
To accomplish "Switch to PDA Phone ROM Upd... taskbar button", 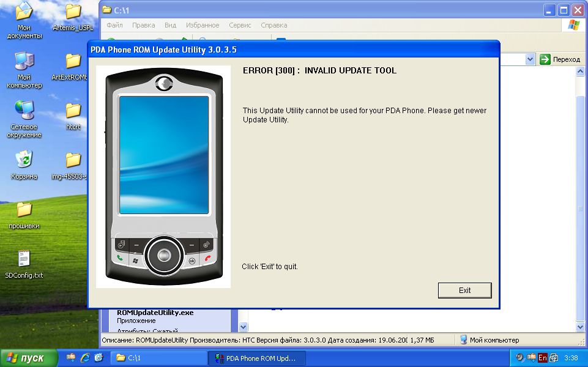I will (257, 358).
